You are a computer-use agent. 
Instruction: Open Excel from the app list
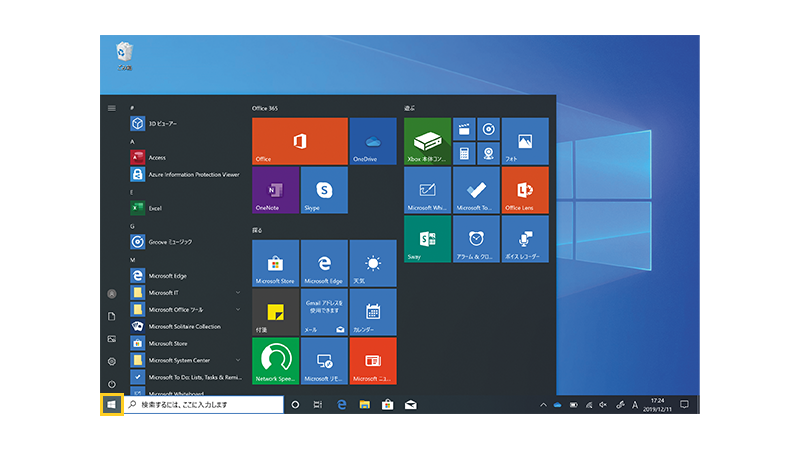pyautogui.click(x=186, y=208)
